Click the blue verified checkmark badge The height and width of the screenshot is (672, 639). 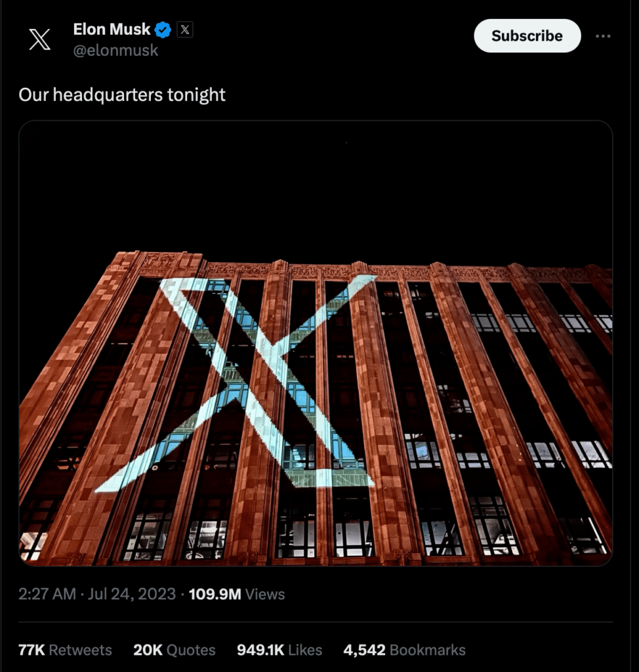163,30
